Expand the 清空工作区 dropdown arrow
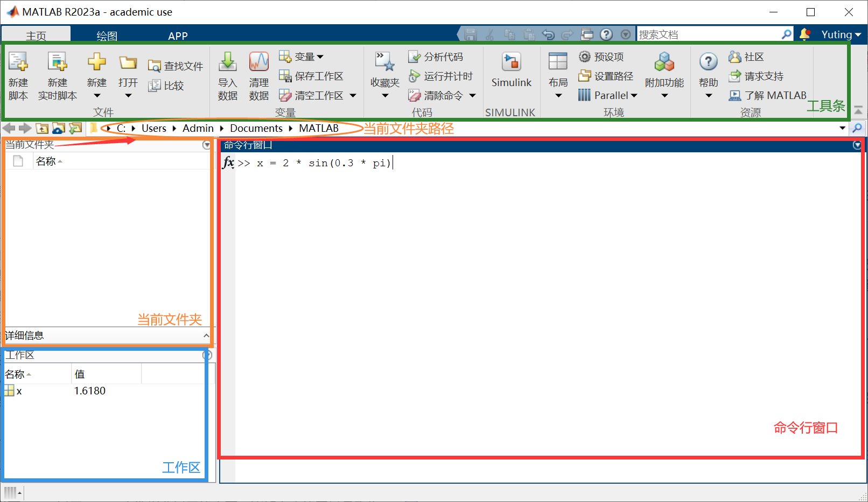 click(x=353, y=95)
